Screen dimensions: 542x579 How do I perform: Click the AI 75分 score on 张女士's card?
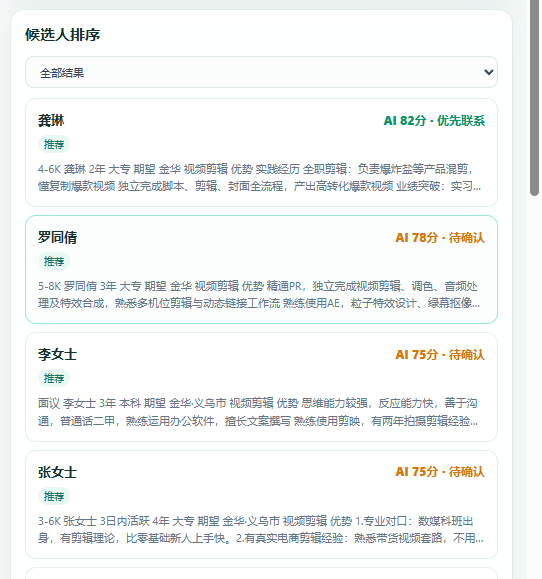click(440, 472)
